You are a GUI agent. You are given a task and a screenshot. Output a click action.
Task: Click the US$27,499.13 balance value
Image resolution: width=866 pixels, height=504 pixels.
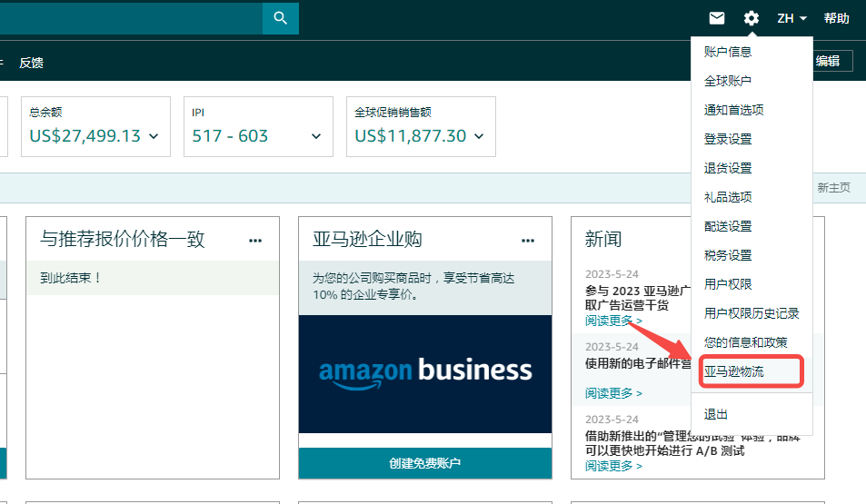(85, 136)
